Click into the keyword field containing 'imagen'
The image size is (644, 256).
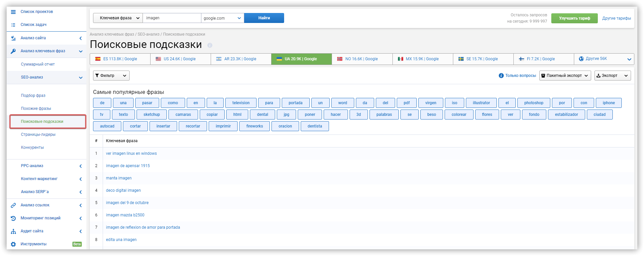(x=172, y=18)
